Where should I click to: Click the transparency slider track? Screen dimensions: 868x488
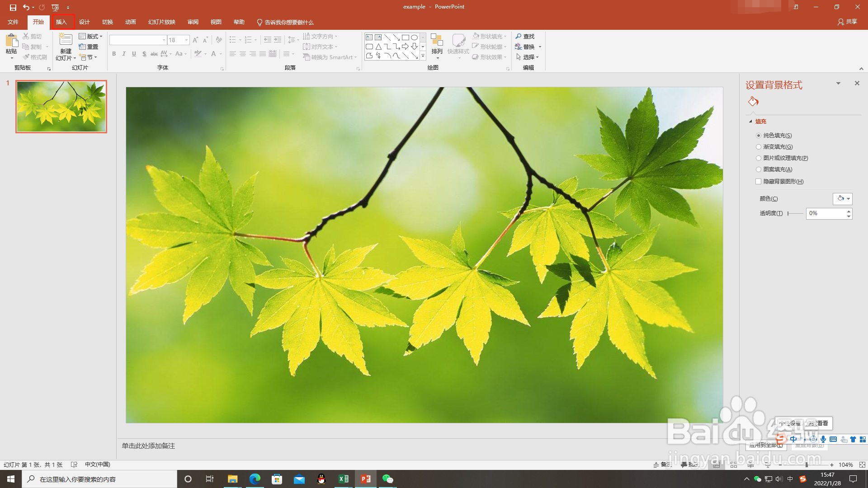(795, 213)
